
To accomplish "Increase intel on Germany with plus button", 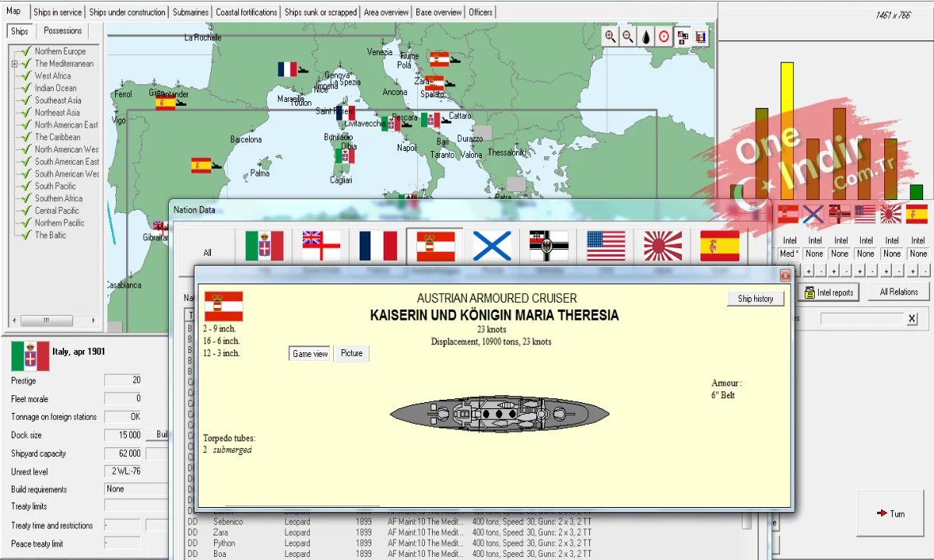I will [834, 271].
